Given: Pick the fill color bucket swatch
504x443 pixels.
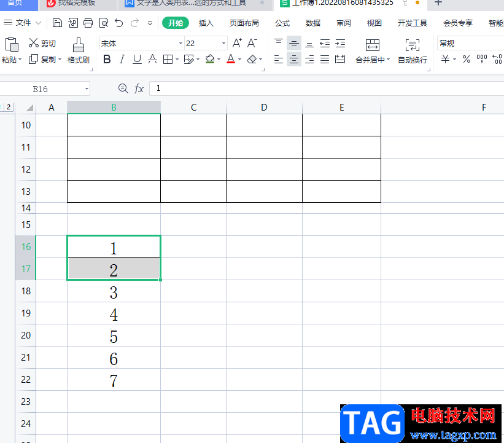Looking at the screenshot, I should pos(210,59).
